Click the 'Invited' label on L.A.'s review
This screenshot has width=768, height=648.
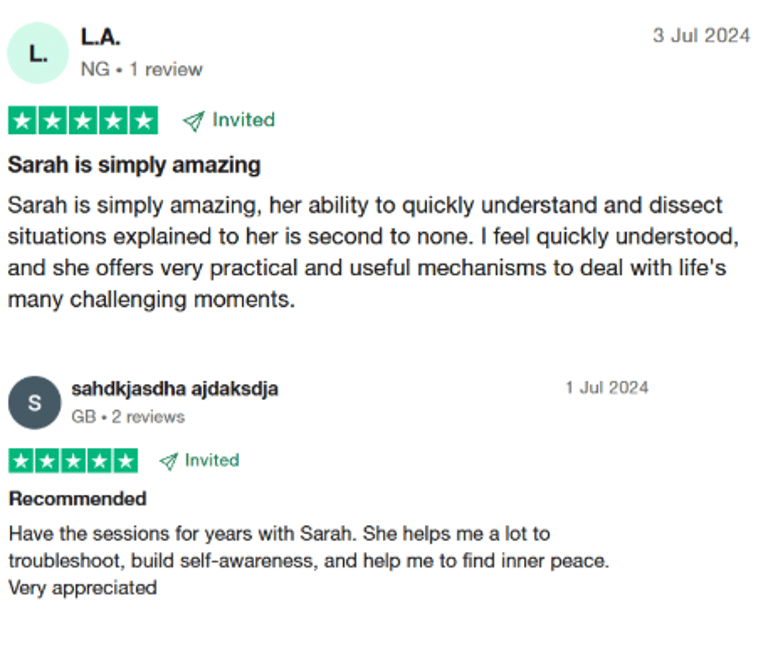coord(243,120)
